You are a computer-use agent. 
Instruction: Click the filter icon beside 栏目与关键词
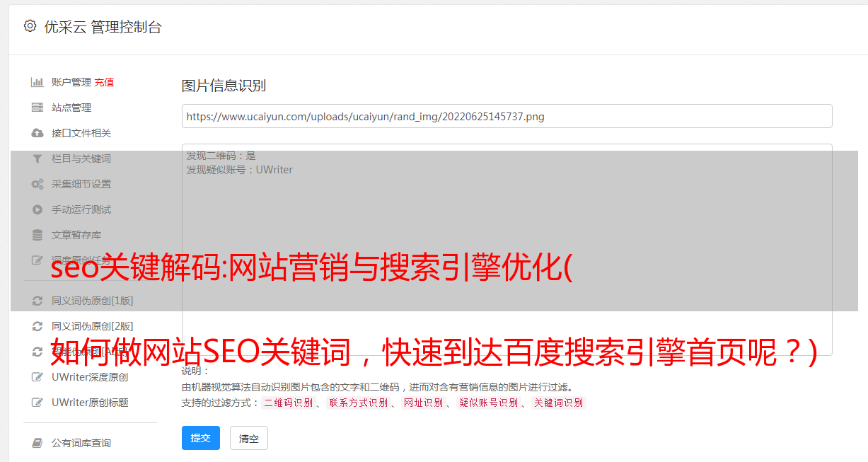coord(37,158)
